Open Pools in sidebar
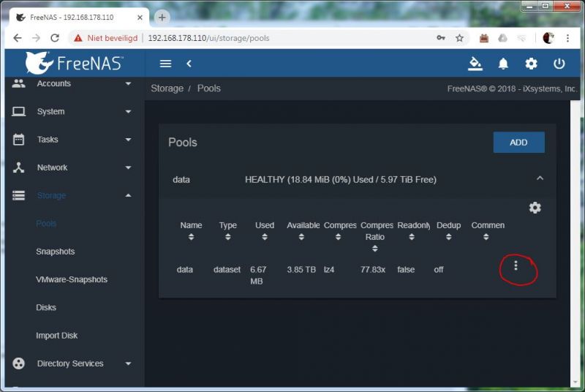The width and height of the screenshot is (585, 392). [x=46, y=223]
